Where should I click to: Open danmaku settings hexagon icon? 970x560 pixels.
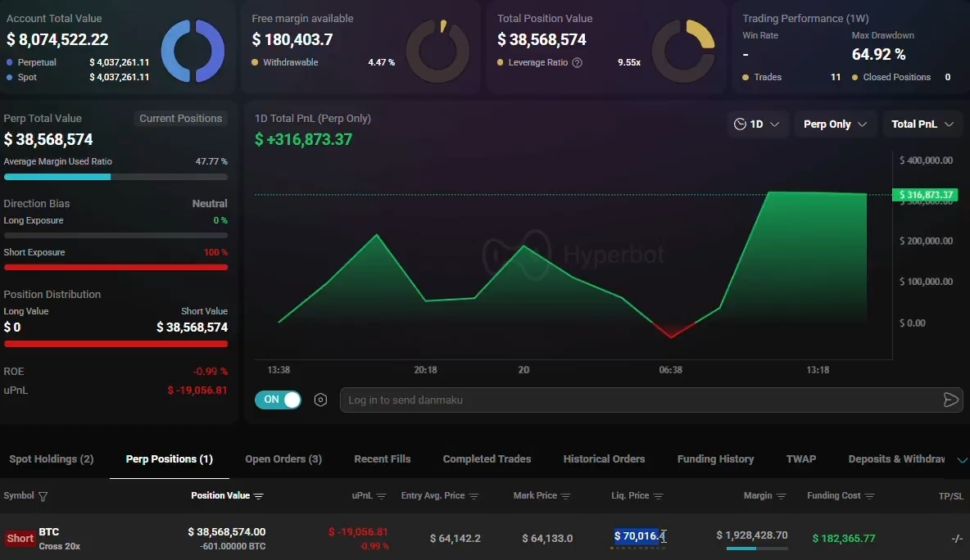coord(320,400)
